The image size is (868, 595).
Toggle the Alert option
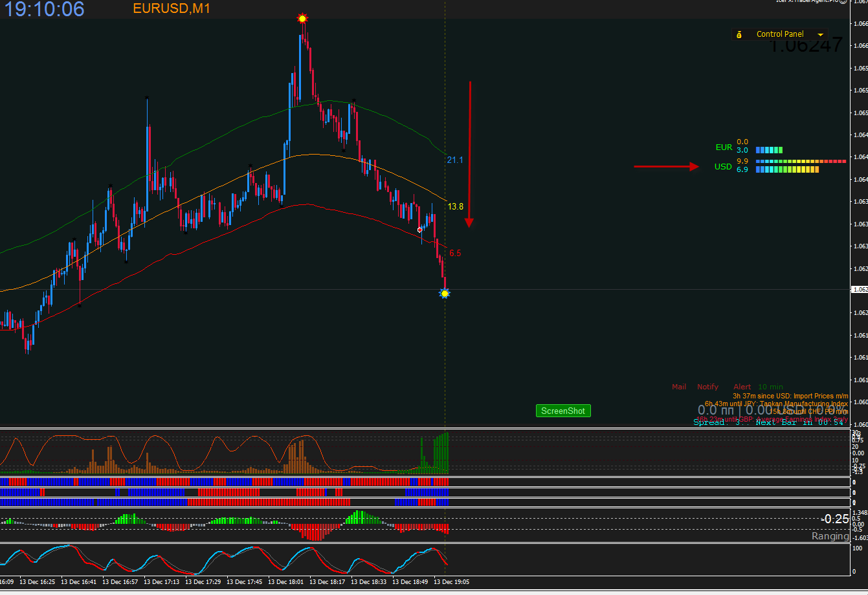point(742,387)
